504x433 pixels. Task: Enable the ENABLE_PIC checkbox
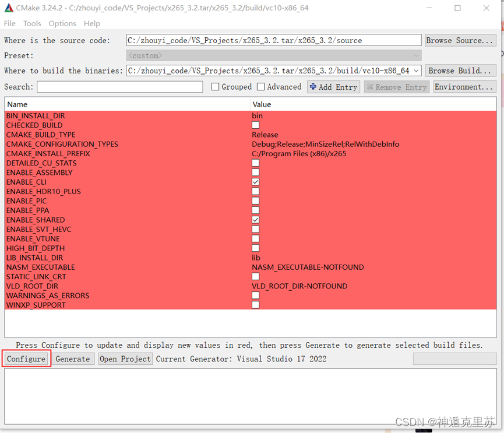(x=256, y=201)
